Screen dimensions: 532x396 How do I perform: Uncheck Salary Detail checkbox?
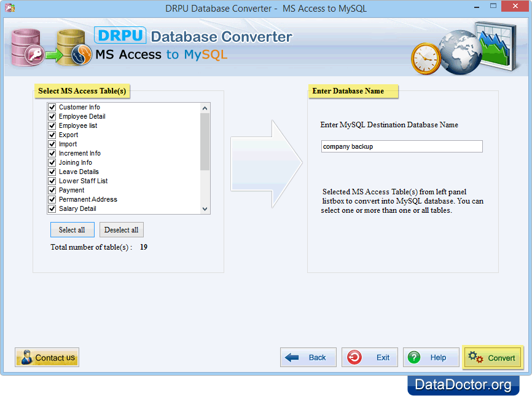(x=52, y=208)
